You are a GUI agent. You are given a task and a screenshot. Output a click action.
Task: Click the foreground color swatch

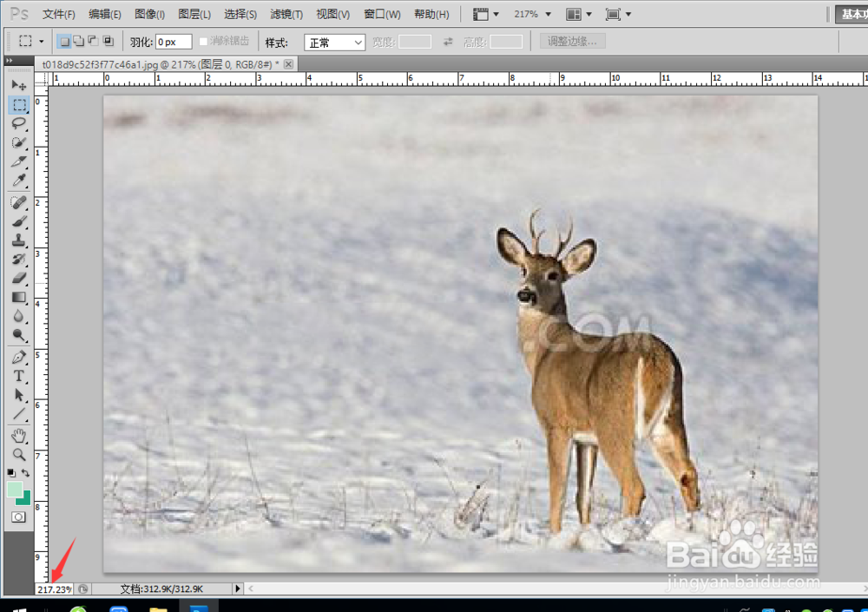click(x=15, y=489)
